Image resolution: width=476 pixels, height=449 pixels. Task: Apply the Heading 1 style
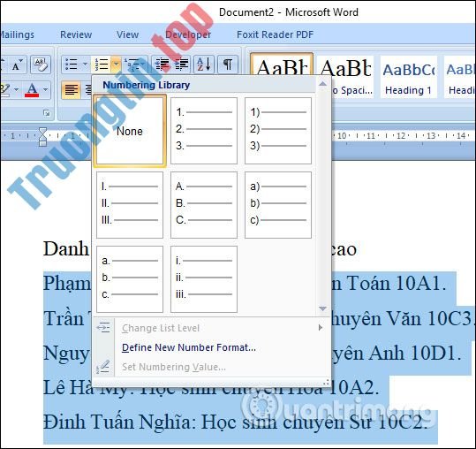409,77
